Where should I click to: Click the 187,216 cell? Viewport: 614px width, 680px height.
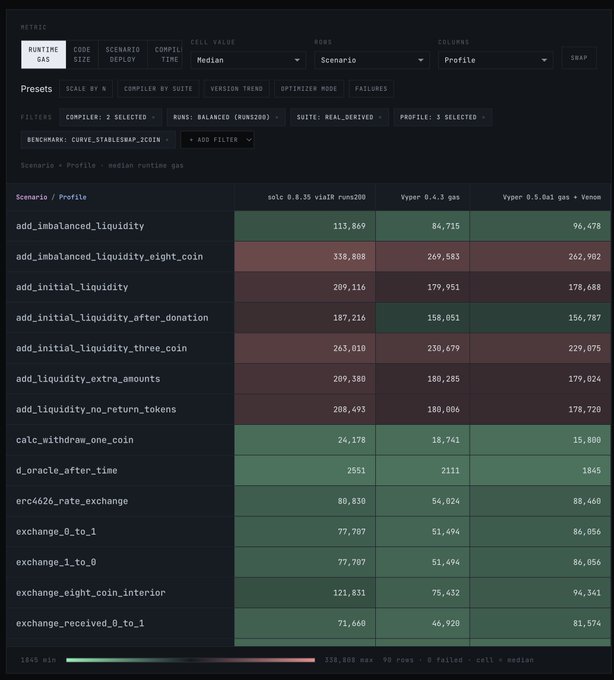(x=305, y=317)
